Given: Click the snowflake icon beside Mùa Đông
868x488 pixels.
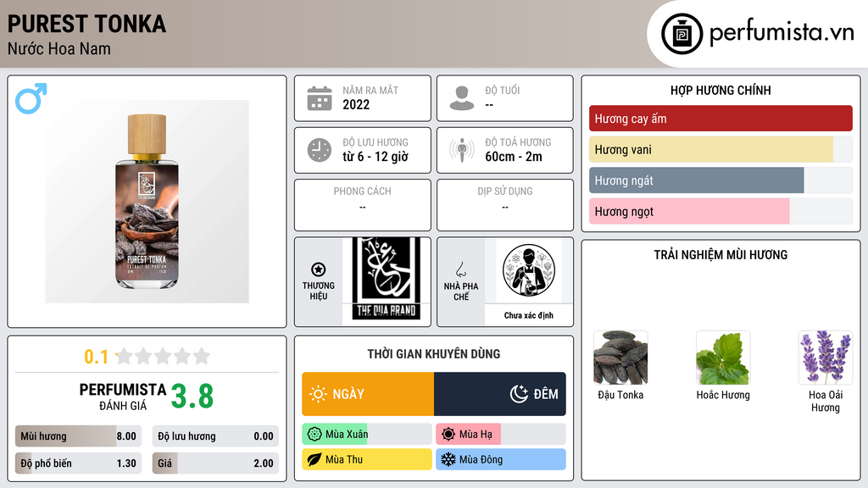Looking at the screenshot, I should (x=448, y=459).
